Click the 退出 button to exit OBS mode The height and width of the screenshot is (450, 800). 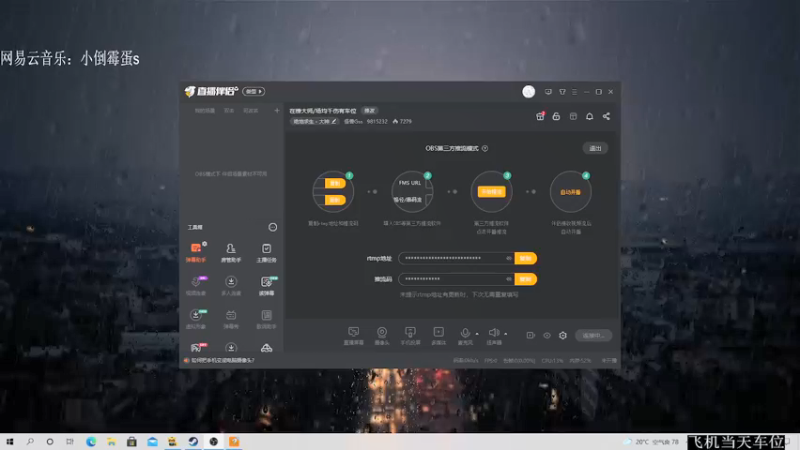coord(595,148)
